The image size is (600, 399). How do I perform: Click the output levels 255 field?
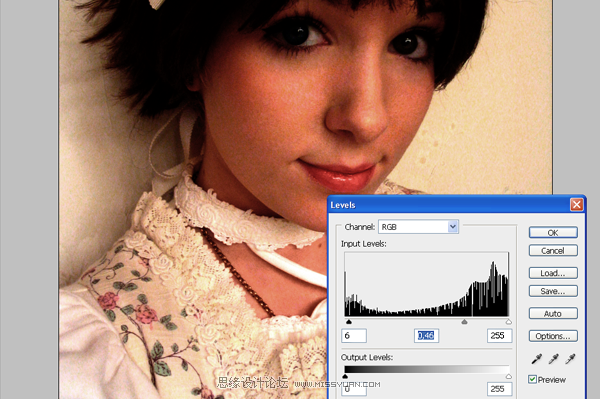(x=499, y=389)
